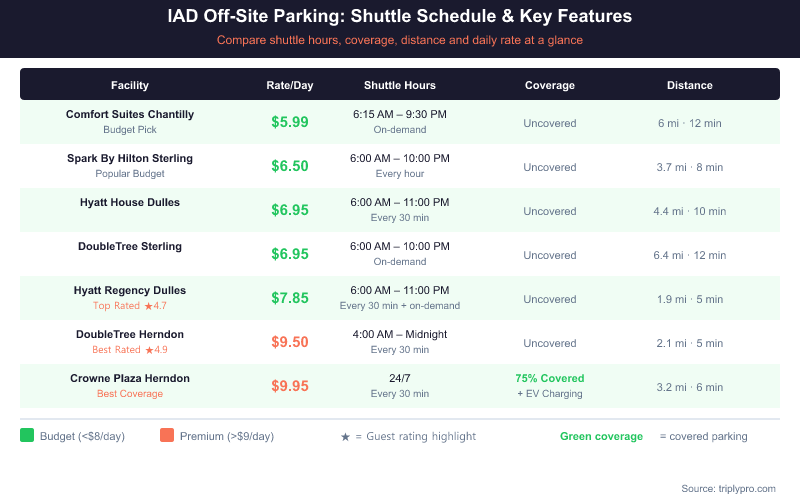Viewport: 800px width, 500px height.
Task: Click the star icon in the legend
Action: pos(345,436)
